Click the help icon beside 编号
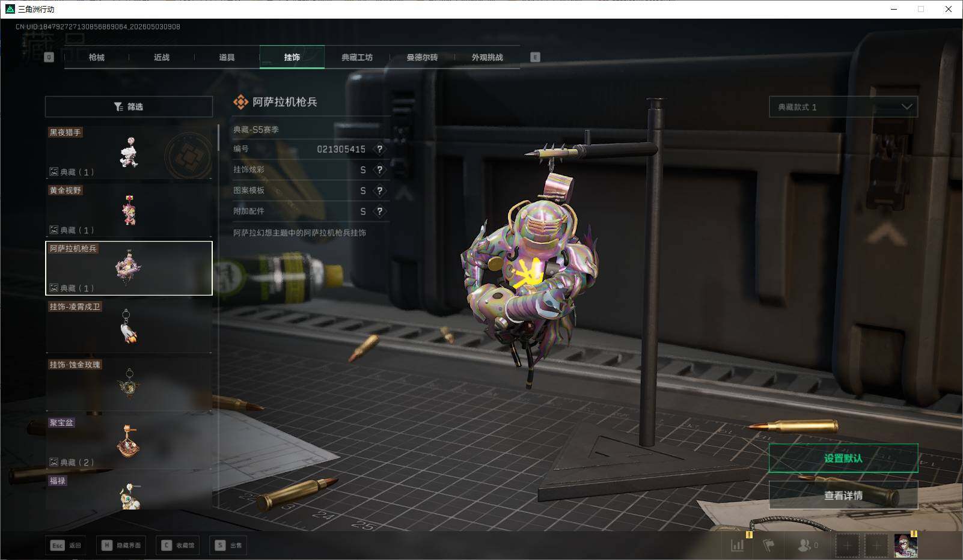Screen dimensions: 963x560 379,149
